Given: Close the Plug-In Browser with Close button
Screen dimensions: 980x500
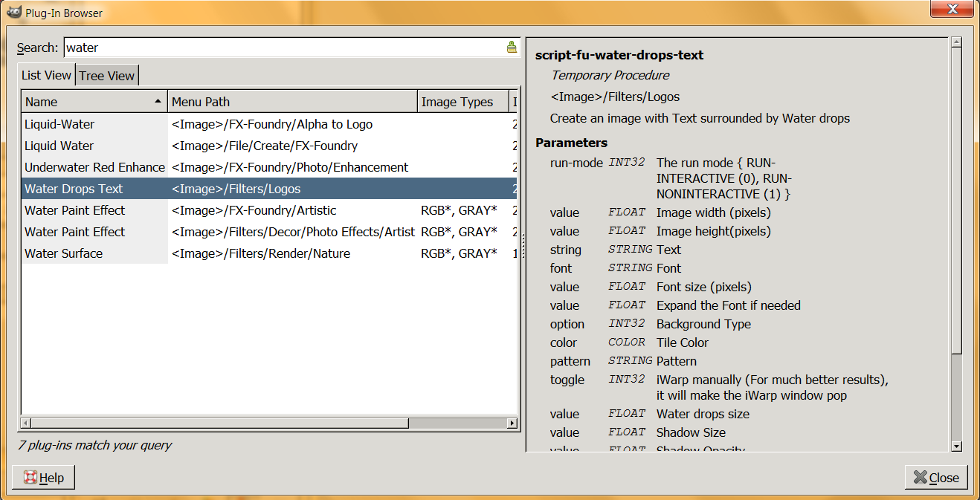Looking at the screenshot, I should (x=936, y=478).
